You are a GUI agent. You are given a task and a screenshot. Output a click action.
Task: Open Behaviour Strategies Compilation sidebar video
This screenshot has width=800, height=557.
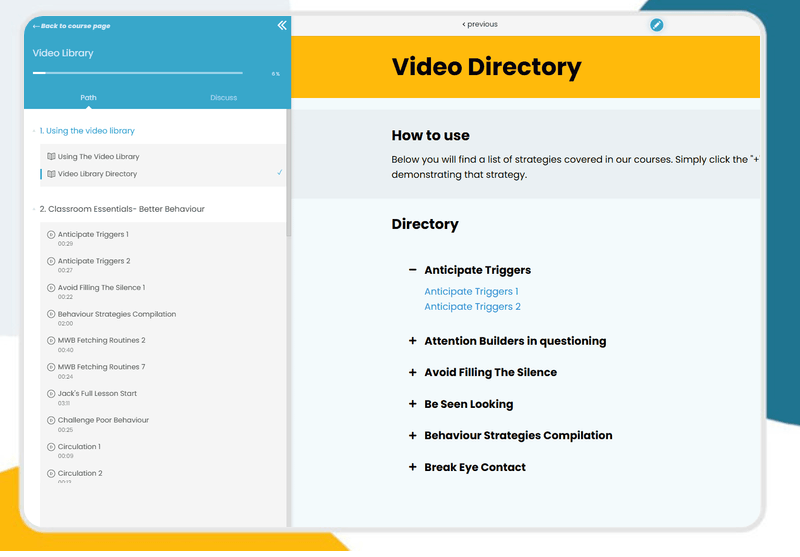click(x=117, y=314)
